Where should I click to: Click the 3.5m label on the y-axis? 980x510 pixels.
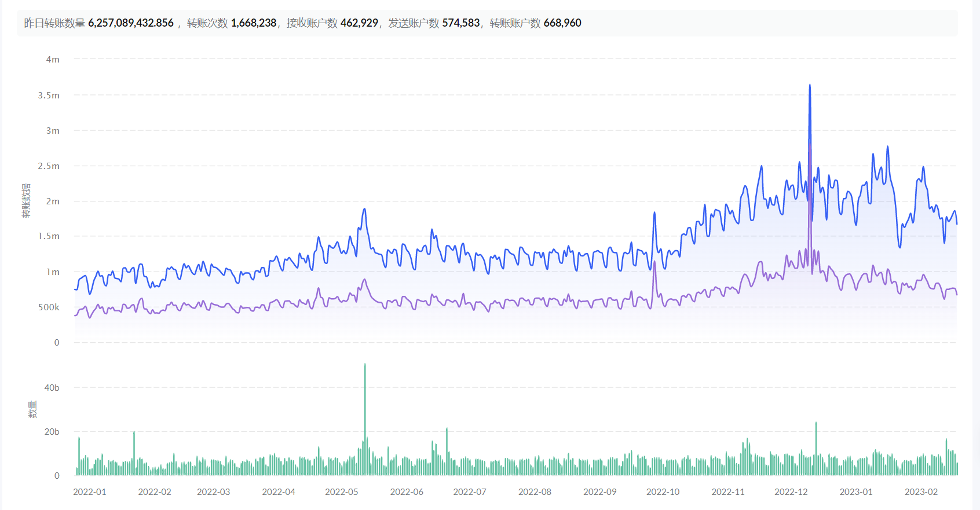(x=49, y=96)
